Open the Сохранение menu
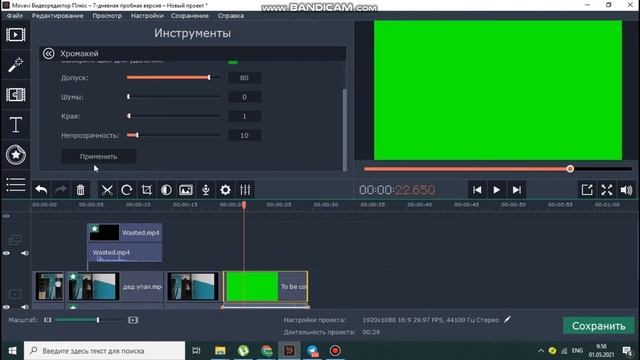 click(x=190, y=16)
